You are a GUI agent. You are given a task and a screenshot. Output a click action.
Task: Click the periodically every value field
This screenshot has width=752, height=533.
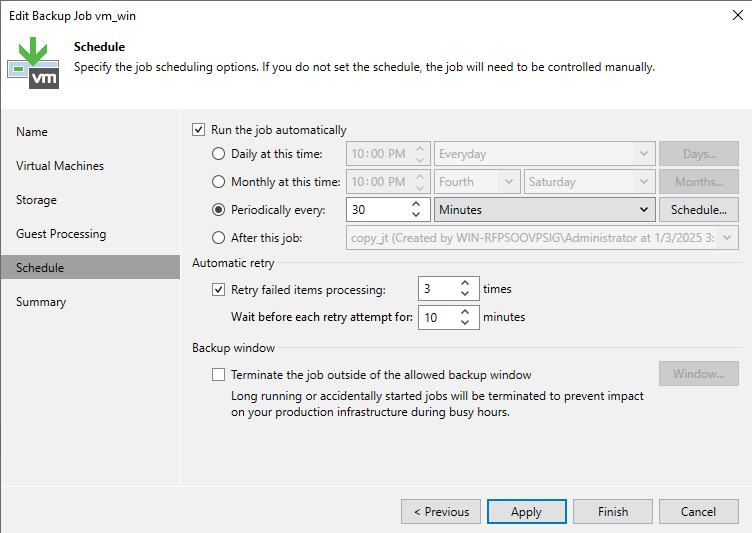coord(376,210)
